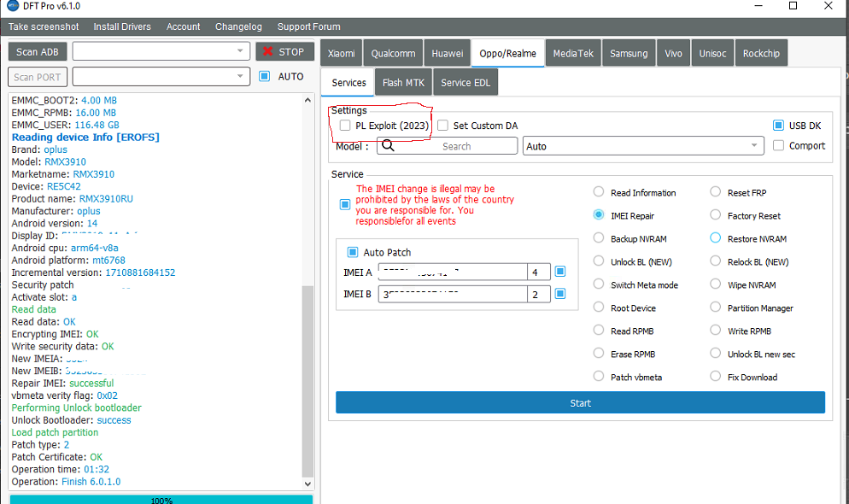Image resolution: width=849 pixels, height=504 pixels.
Task: Open the Samsung tab
Action: point(629,53)
